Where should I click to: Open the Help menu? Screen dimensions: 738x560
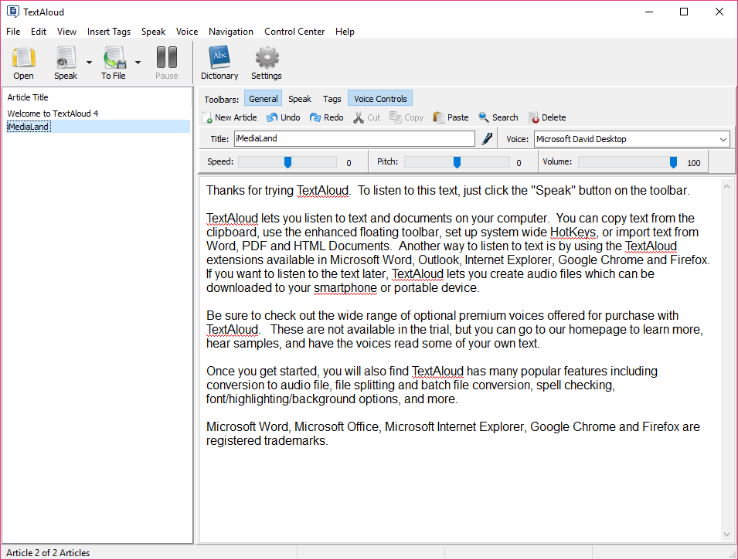(345, 32)
